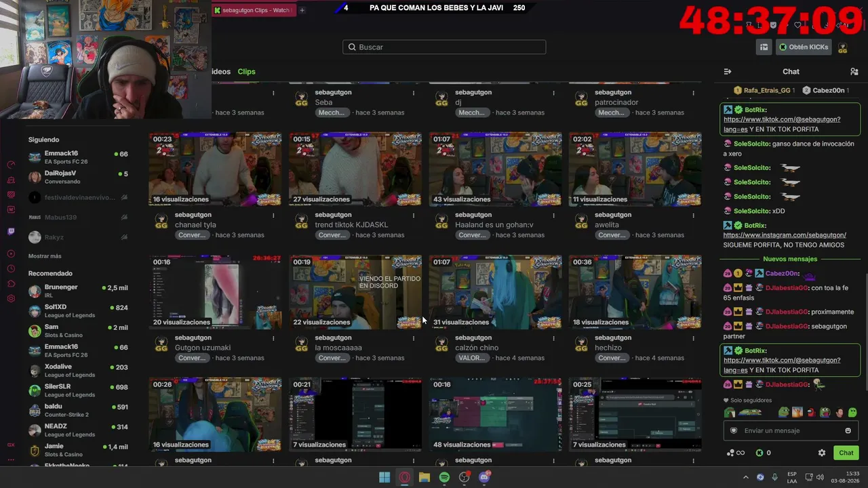Open Discord from the taskbar
The image size is (868, 488).
tap(484, 477)
